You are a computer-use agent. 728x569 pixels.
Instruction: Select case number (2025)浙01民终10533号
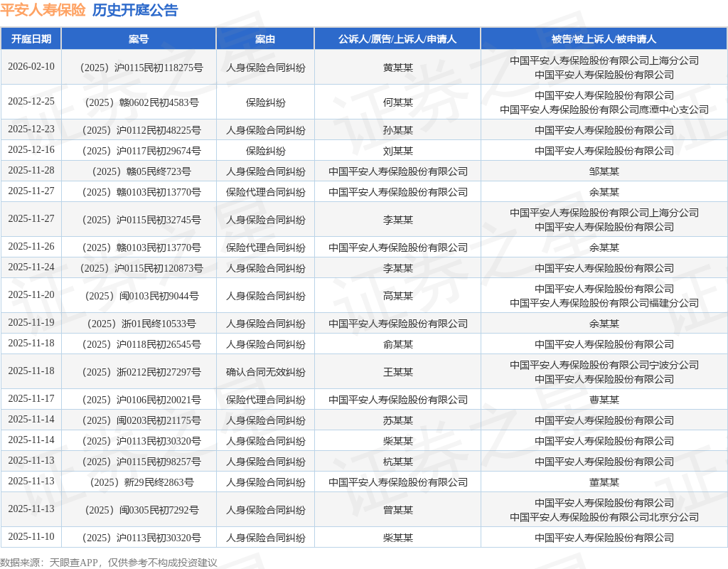pos(141,324)
